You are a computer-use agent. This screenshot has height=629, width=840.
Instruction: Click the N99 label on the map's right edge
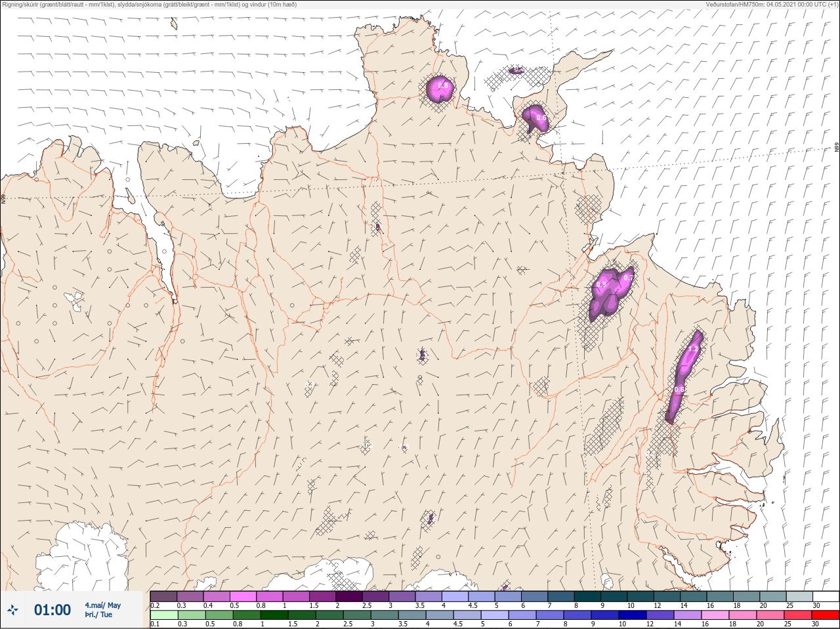(x=837, y=148)
